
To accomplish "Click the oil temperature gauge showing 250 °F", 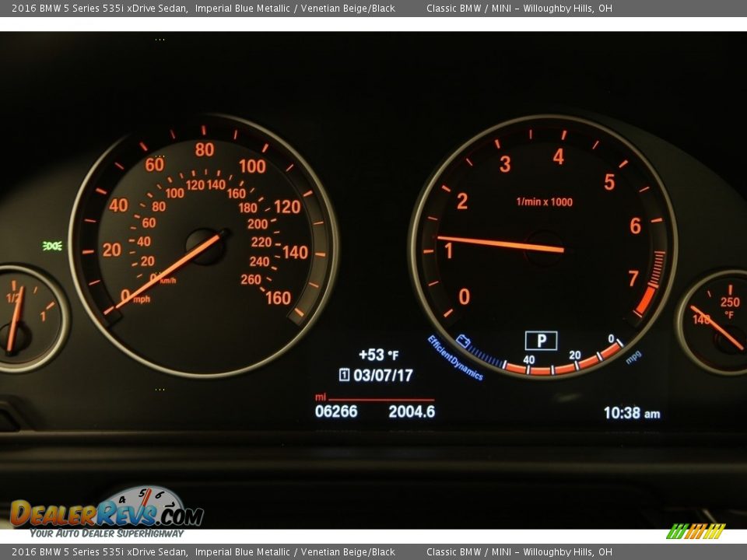I will coord(716,320).
